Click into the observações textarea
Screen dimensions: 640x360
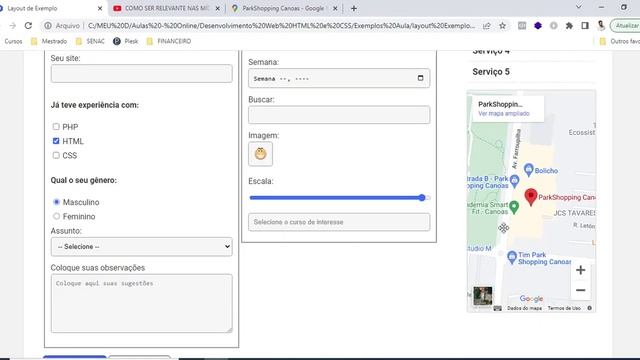coord(142,303)
